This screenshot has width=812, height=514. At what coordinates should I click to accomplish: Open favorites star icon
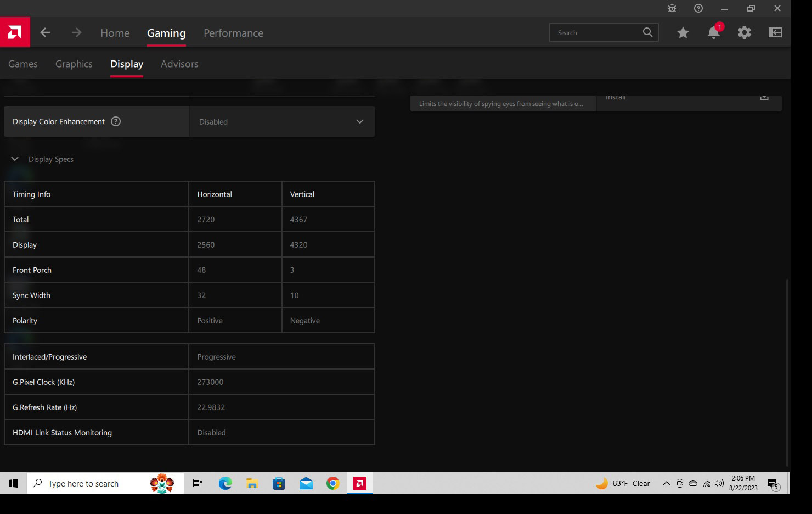point(683,33)
